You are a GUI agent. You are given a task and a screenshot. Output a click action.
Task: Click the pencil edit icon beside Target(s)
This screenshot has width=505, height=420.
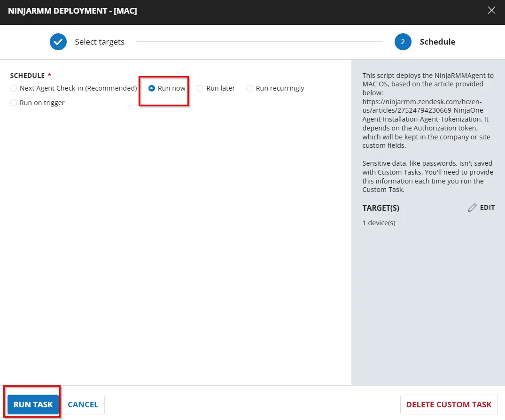point(472,207)
